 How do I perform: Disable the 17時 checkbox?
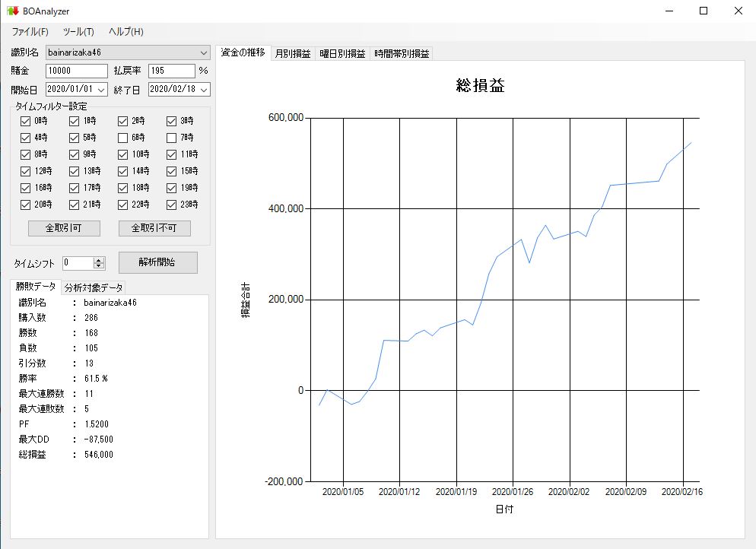(x=74, y=188)
